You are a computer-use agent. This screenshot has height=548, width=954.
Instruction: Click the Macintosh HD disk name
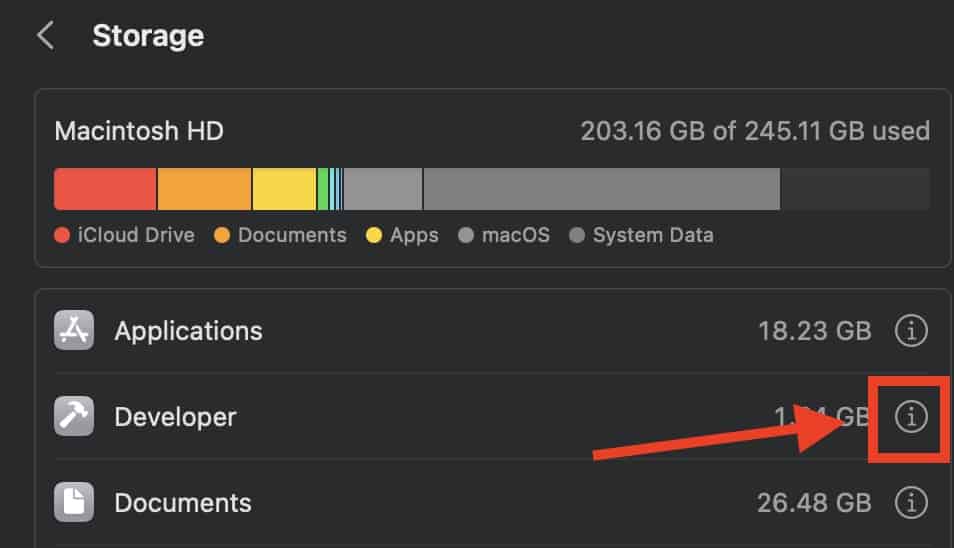point(139,131)
